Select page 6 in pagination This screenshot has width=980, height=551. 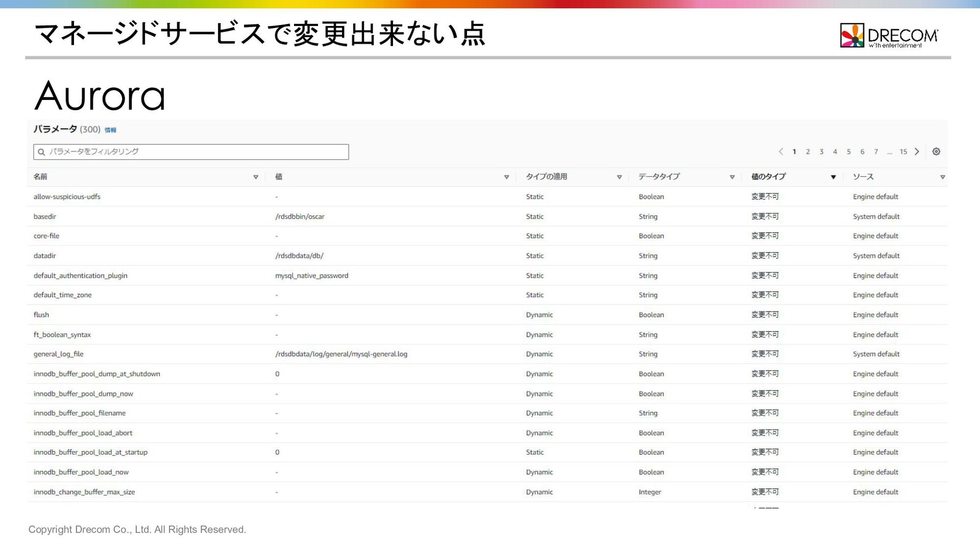coord(862,152)
